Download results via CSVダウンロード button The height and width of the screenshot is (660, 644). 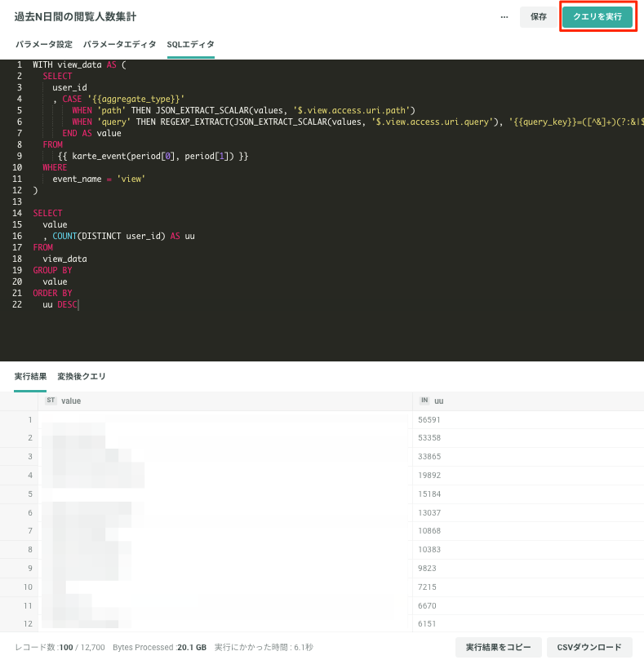pos(589,647)
